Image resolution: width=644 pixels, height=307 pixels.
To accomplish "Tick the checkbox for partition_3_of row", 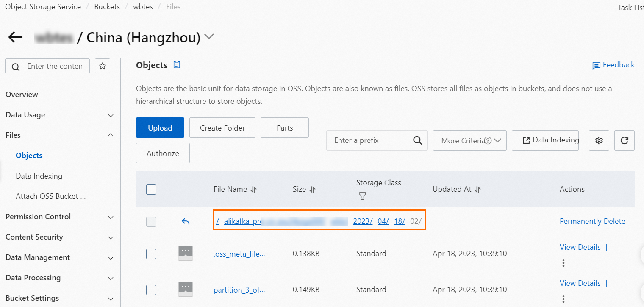I will (x=151, y=290).
